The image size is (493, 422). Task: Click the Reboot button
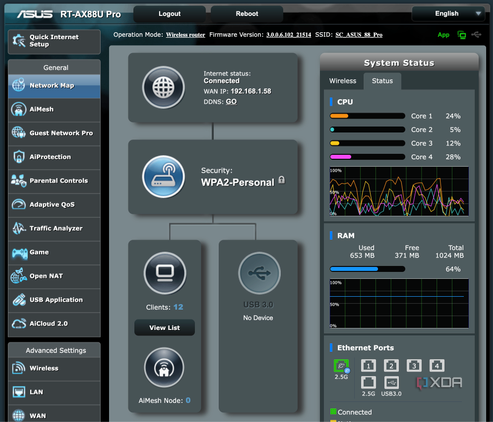pyautogui.click(x=247, y=14)
